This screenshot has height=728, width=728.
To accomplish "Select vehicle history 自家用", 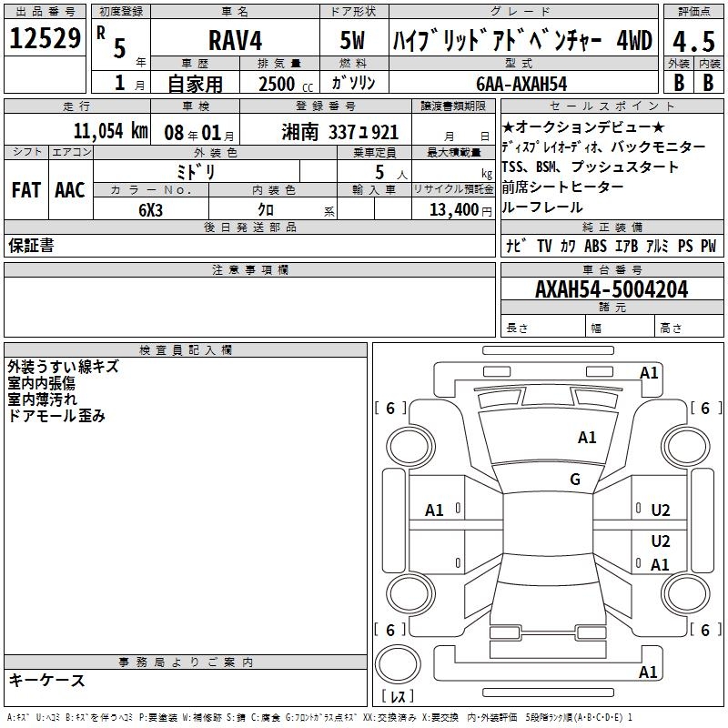I will (195, 84).
